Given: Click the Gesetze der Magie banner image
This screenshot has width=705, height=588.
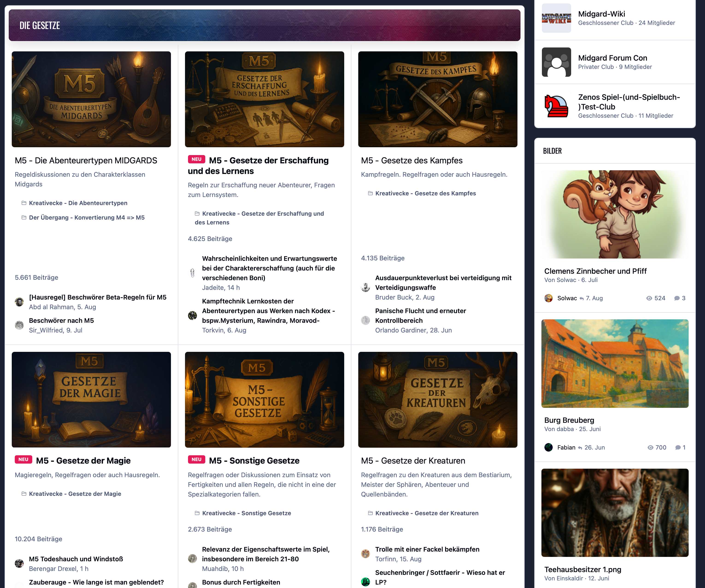Looking at the screenshot, I should tap(91, 400).
